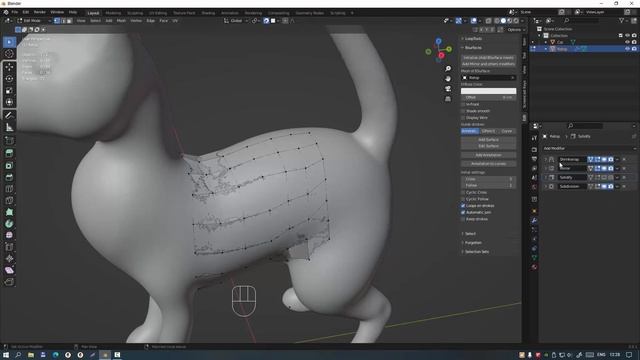Uncheck Automatic join
This screenshot has height=360, width=640.
click(x=463, y=212)
